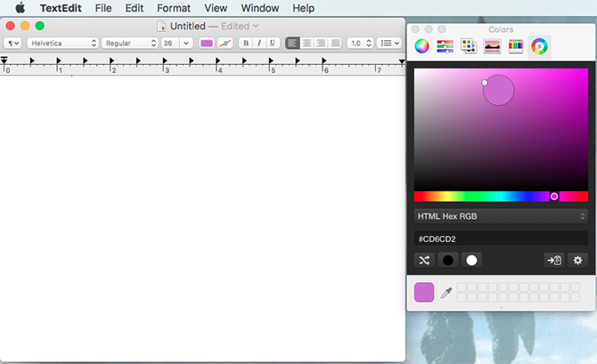Open the Edit menu
The height and width of the screenshot is (364, 597).
[x=135, y=8]
